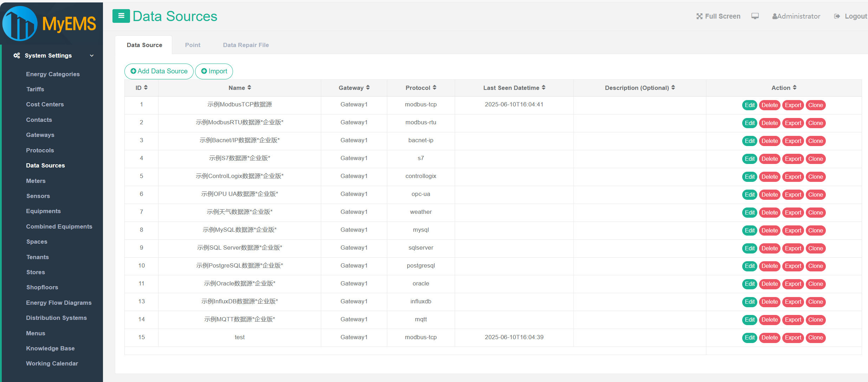Click the hamburger menu toggle icon
Image resolution: width=868 pixels, height=382 pixels.
point(121,16)
